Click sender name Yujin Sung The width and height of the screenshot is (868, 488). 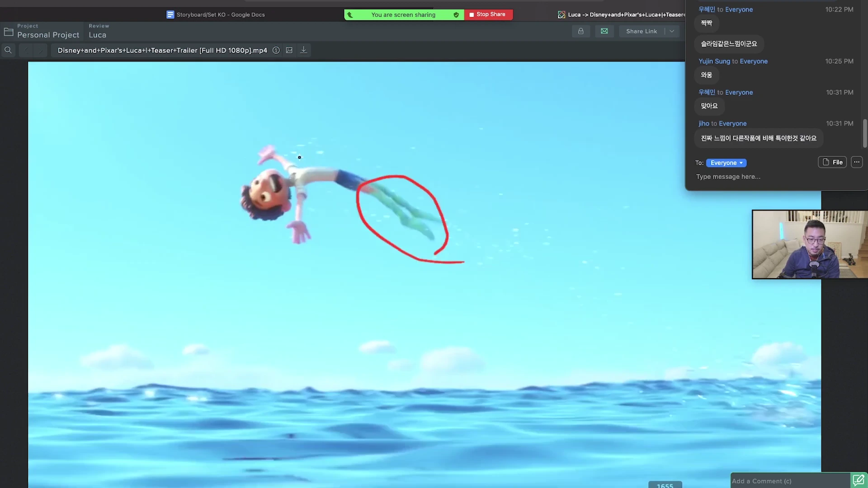pos(714,61)
